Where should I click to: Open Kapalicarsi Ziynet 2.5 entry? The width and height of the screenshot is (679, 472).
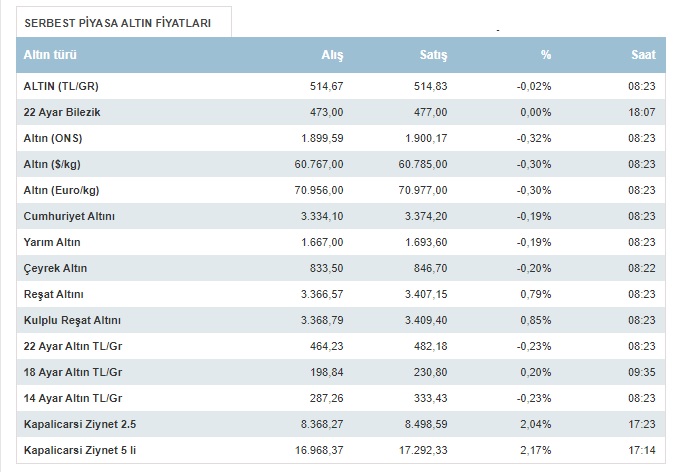[x=78, y=424]
